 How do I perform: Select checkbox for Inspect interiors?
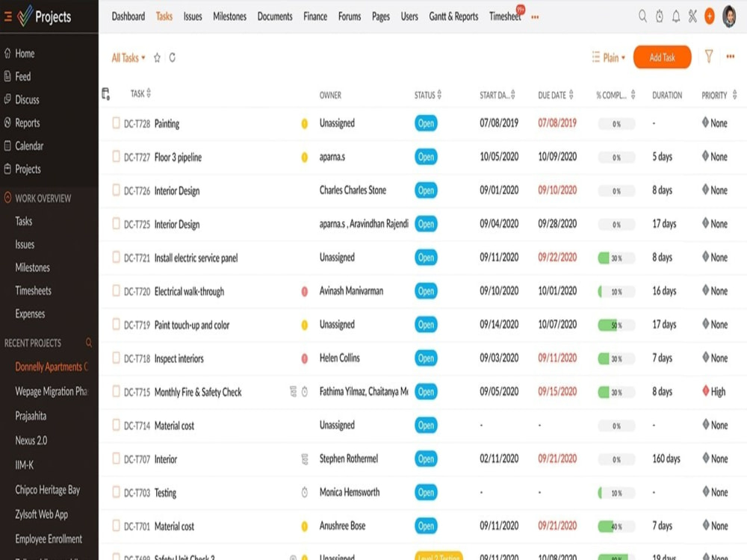coord(117,358)
